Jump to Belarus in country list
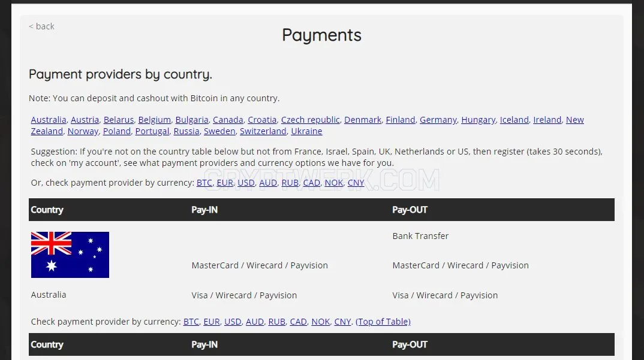The width and height of the screenshot is (644, 360). (119, 120)
